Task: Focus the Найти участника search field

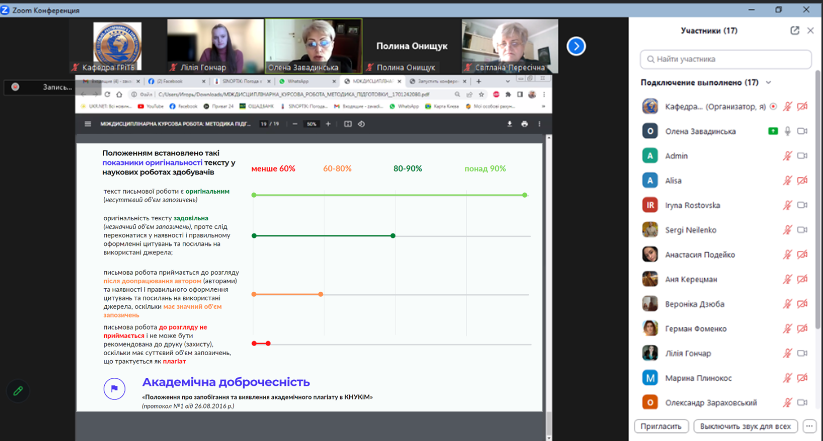Action: click(x=726, y=59)
